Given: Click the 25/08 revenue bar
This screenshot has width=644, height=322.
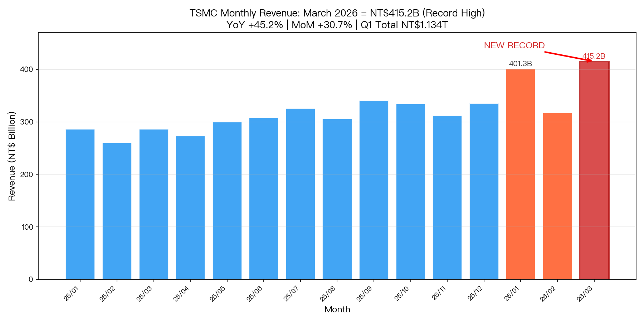Looking at the screenshot, I should pyautogui.click(x=337, y=199).
